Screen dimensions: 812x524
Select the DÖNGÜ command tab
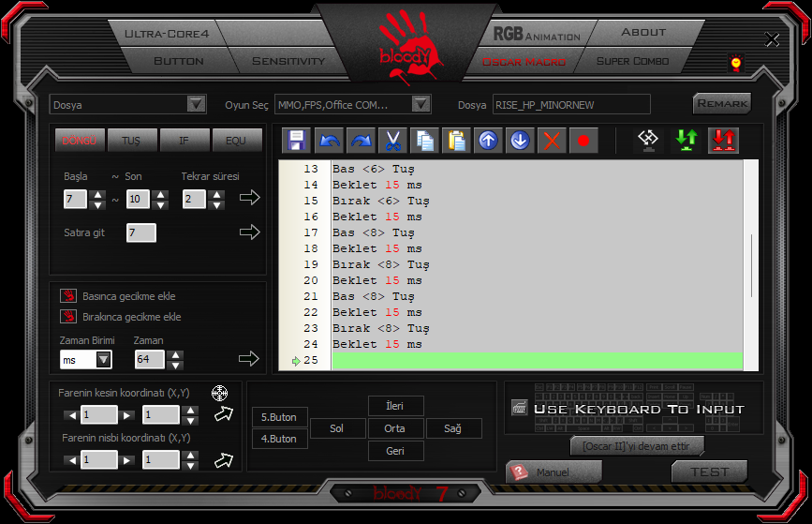pyautogui.click(x=80, y=141)
